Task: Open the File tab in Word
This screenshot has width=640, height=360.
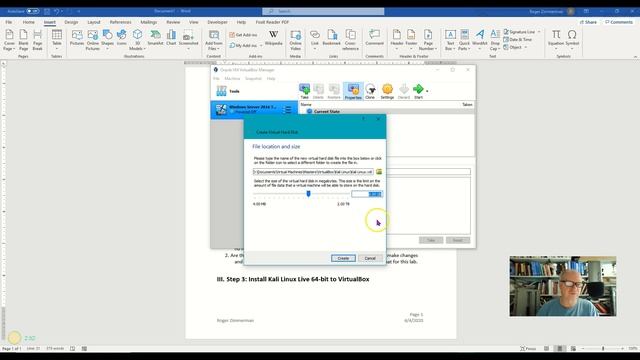Action: (9, 22)
